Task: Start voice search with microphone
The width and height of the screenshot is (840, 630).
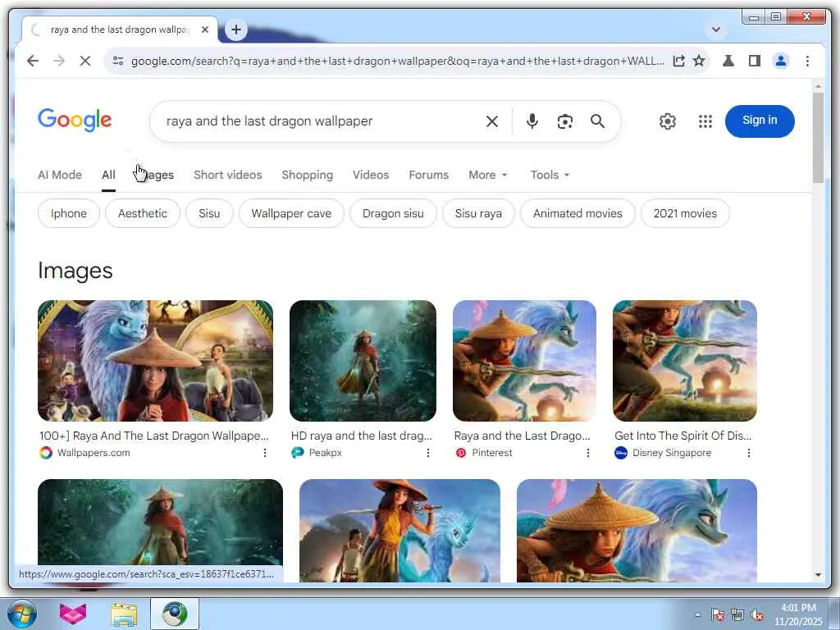Action: pos(532,121)
